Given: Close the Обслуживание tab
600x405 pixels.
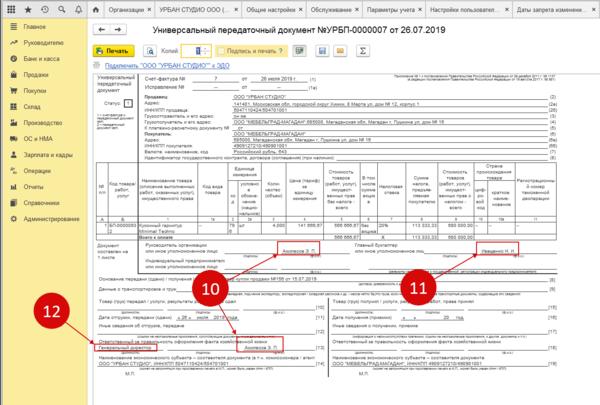Looking at the screenshot, I should [x=357, y=10].
